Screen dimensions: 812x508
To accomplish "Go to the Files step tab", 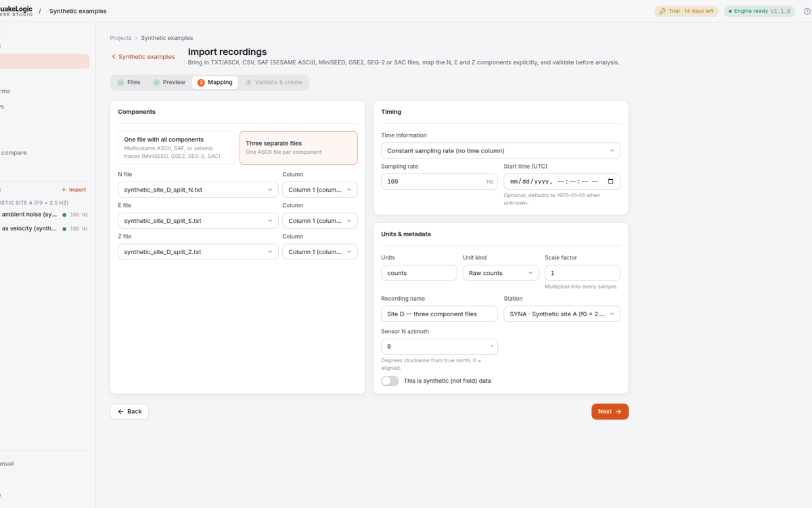I will point(129,83).
